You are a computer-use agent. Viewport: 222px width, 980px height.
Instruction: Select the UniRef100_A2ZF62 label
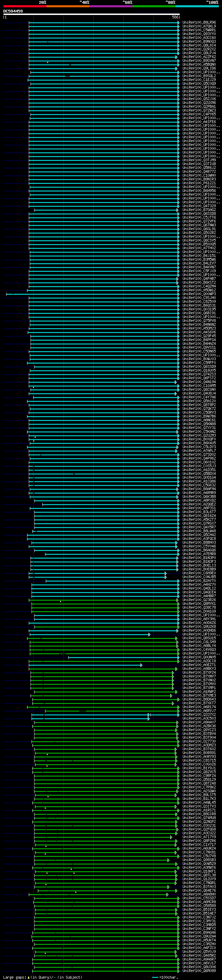pos(199,57)
